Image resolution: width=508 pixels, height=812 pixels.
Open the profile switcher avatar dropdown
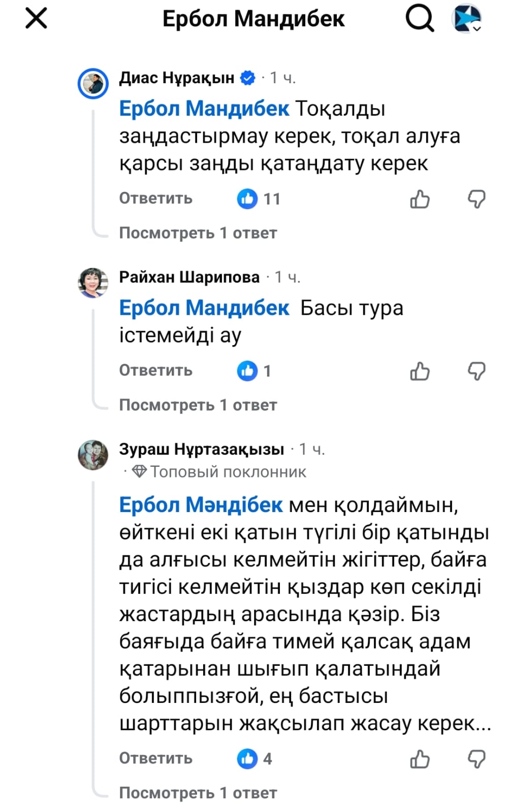coord(466,19)
